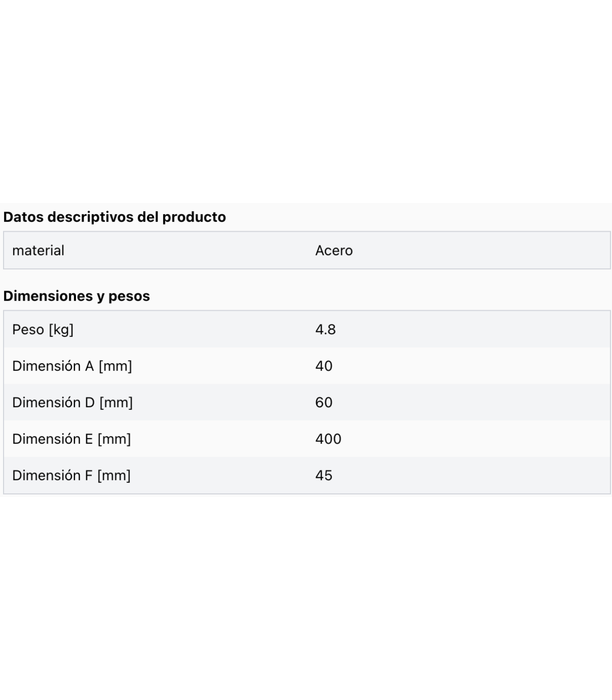Image resolution: width=612 pixels, height=700 pixels.
Task: Select the 'Dimensión F [mm]' label
Action: point(71,476)
